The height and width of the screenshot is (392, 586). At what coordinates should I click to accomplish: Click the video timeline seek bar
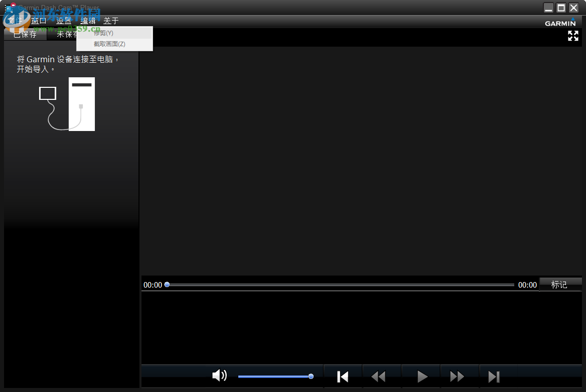tap(341, 285)
